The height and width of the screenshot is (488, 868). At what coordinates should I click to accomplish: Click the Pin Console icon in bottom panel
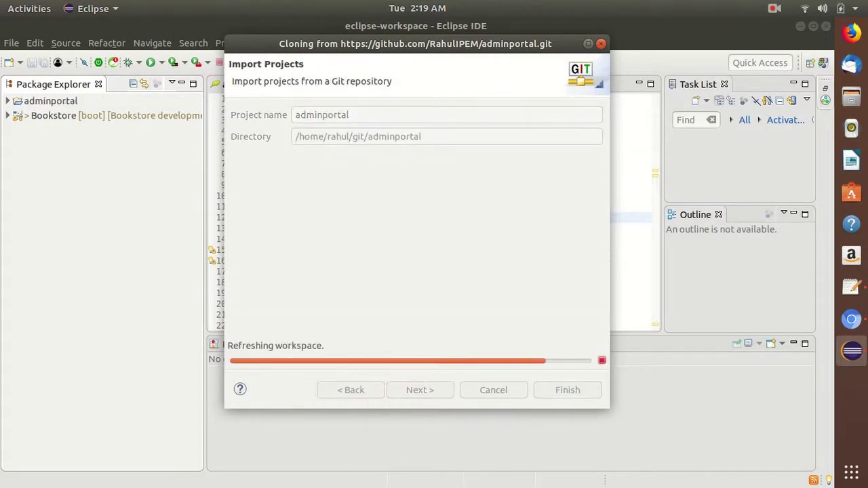click(736, 343)
